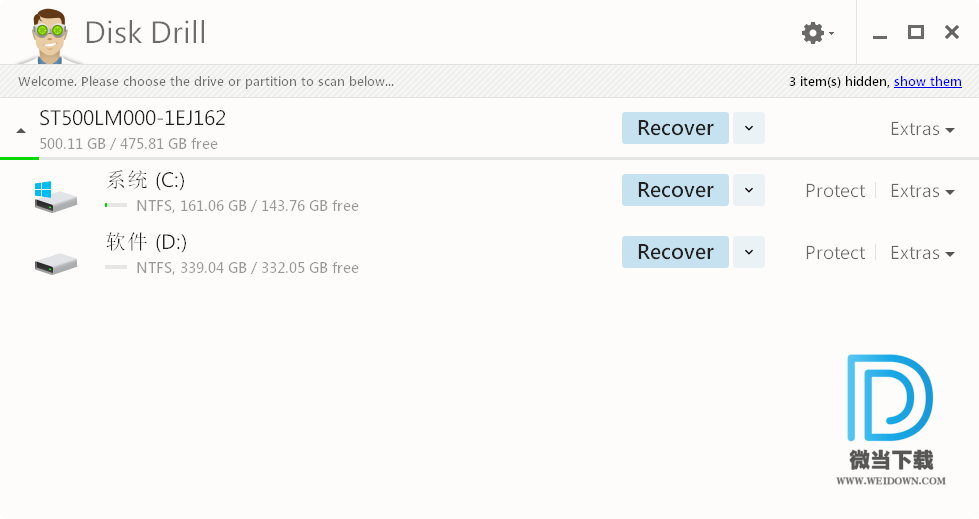Recover data from the ST500LM000-1EJ162 drive
The width and height of the screenshot is (979, 519).
675,128
